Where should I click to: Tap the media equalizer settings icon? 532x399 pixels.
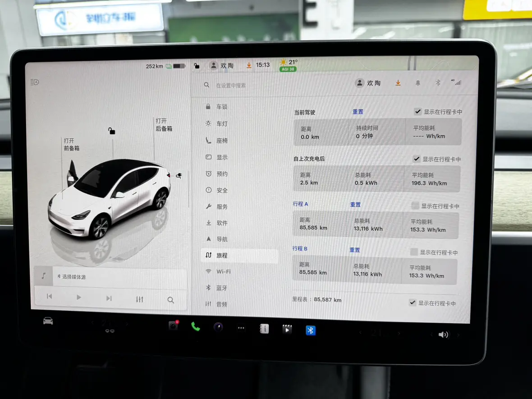pyautogui.click(x=139, y=299)
